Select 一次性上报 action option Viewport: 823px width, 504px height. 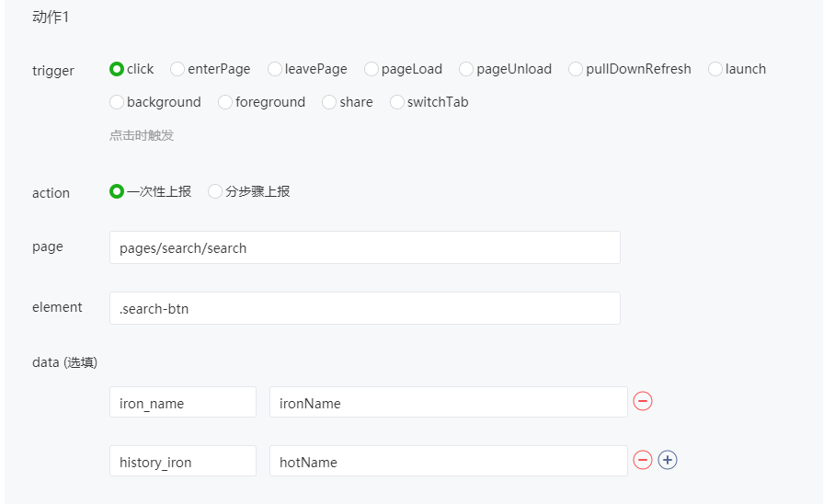pos(117,191)
